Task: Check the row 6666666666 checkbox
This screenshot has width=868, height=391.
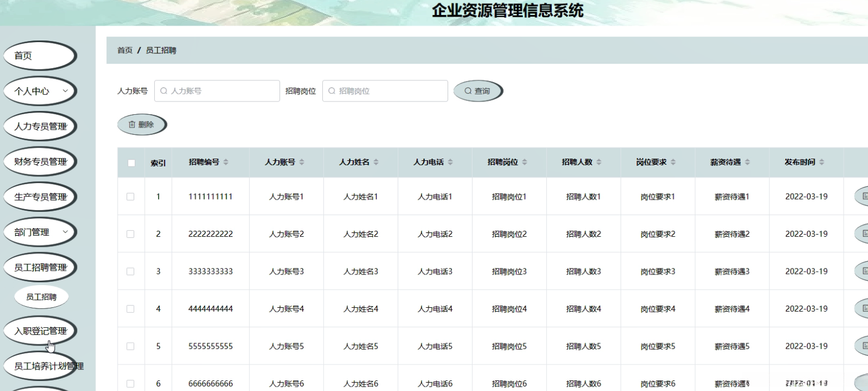Action: click(x=130, y=383)
